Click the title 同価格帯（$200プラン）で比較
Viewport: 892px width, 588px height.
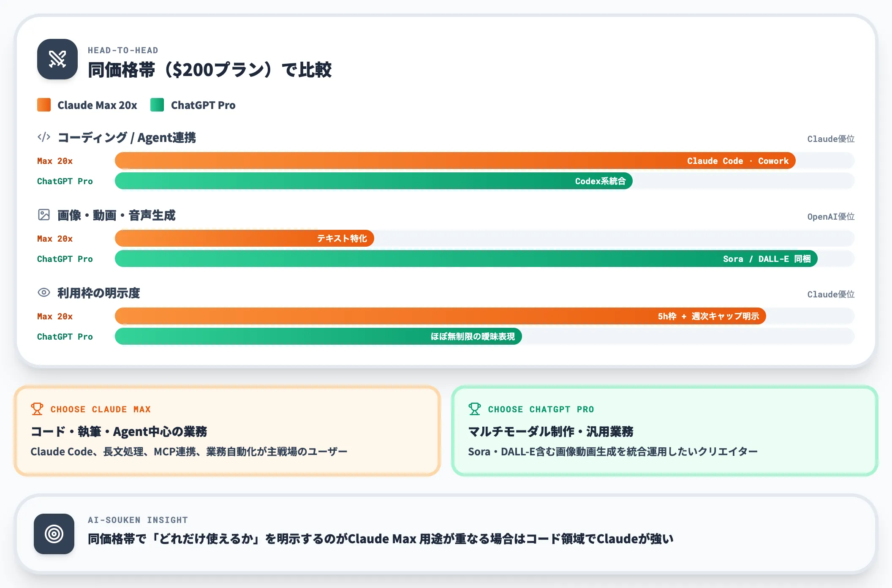(x=209, y=70)
